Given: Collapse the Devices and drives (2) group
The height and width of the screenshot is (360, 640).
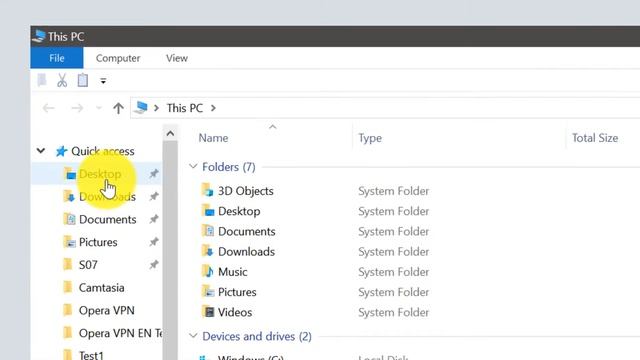Looking at the screenshot, I should point(193,336).
